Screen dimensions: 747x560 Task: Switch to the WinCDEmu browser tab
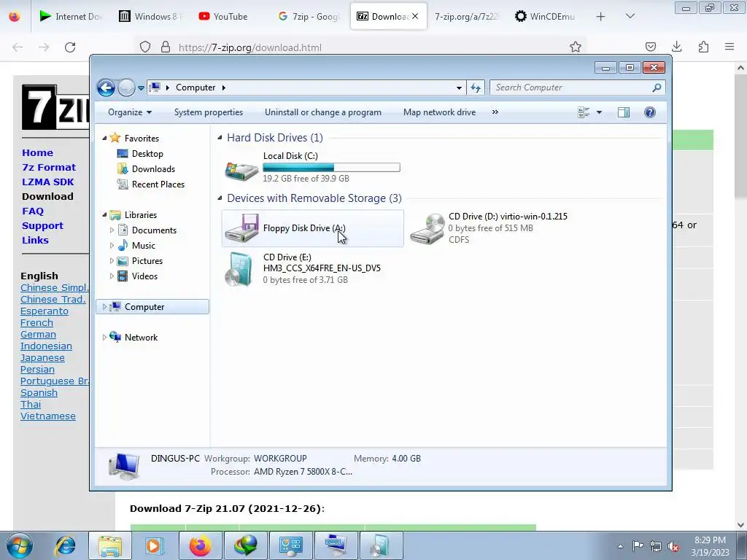point(546,16)
